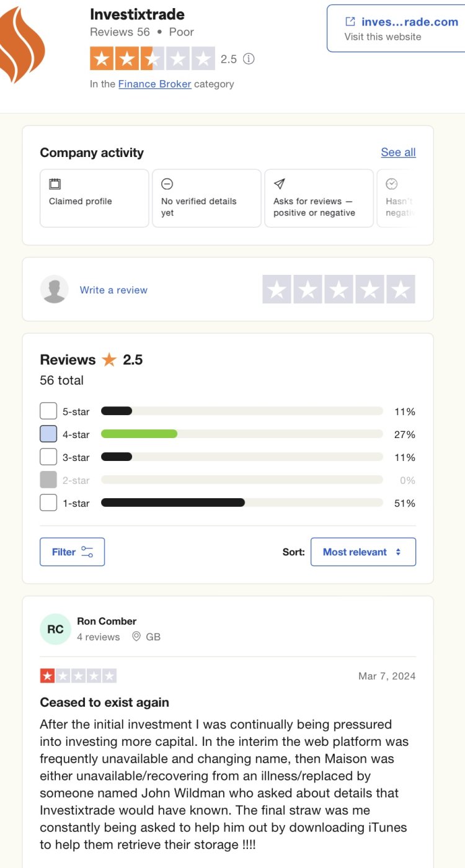Click the location pin icon beside GB
The height and width of the screenshot is (868, 465).
pyautogui.click(x=136, y=637)
